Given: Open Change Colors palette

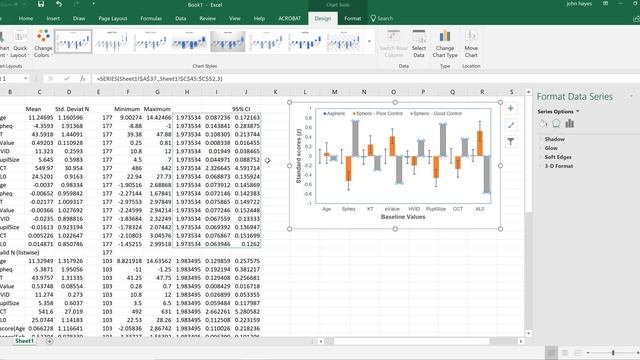Looking at the screenshot, I should click(43, 43).
